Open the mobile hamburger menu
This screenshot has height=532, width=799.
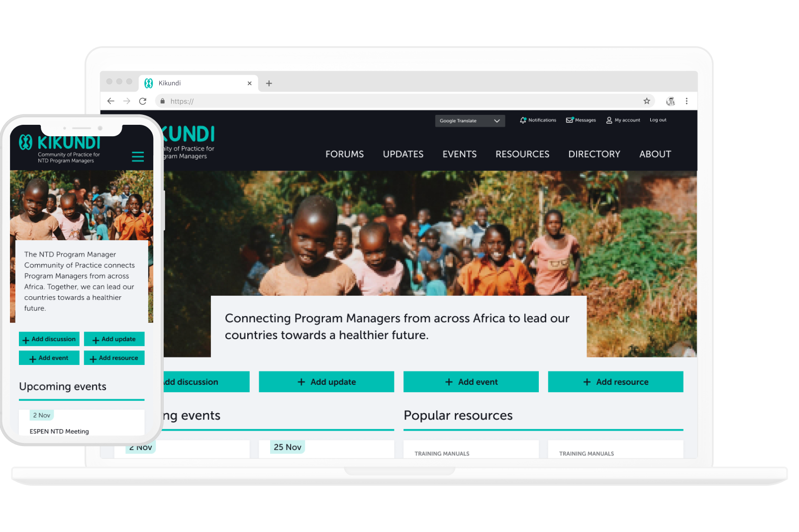pyautogui.click(x=138, y=157)
